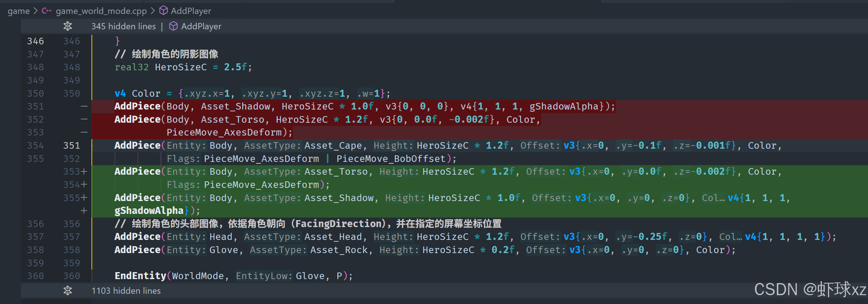Expand the 1103 hidden lines unfold icon
This screenshot has height=304, width=868.
coord(68,291)
